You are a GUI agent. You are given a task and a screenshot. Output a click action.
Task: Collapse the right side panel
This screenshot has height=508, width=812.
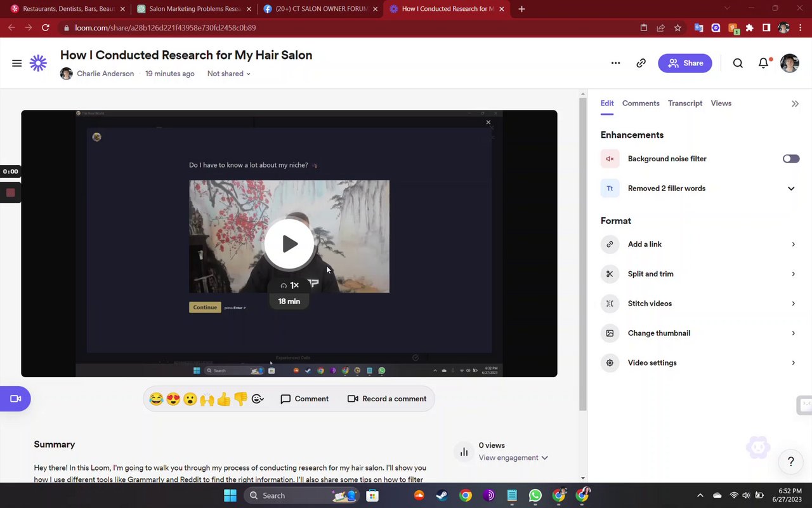[x=795, y=104]
